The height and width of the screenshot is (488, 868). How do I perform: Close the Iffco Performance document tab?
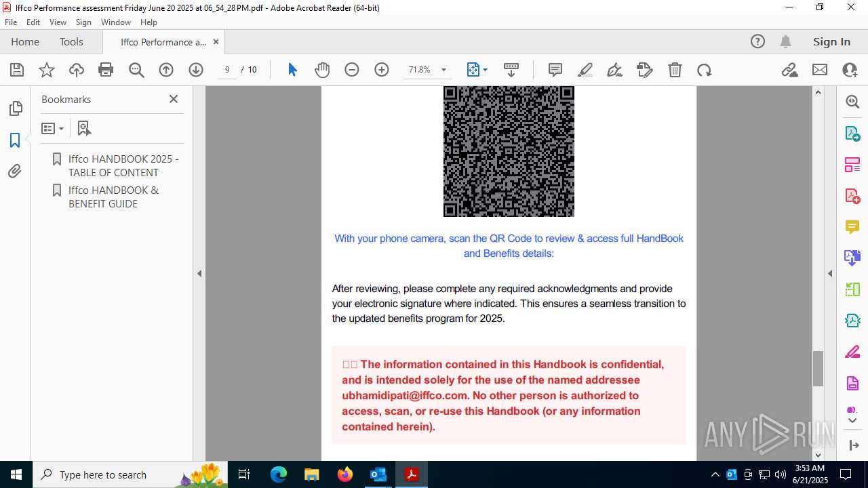(216, 41)
